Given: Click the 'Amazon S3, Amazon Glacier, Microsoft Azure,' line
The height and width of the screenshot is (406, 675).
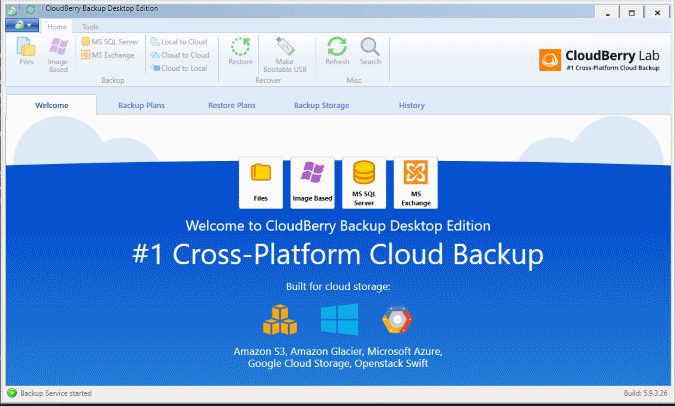Looking at the screenshot, I should pos(338,351).
